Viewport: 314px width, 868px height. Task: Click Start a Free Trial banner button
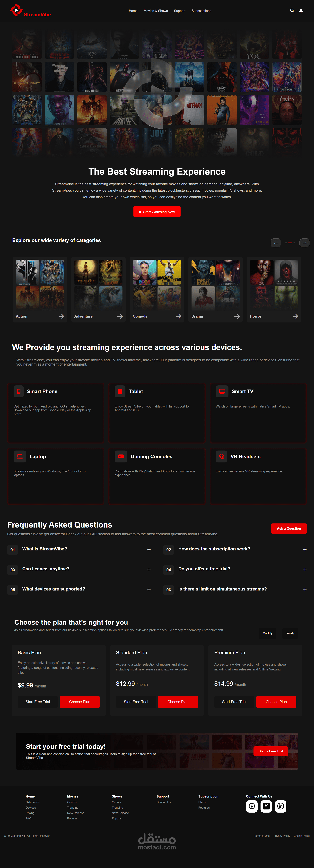pyautogui.click(x=270, y=751)
